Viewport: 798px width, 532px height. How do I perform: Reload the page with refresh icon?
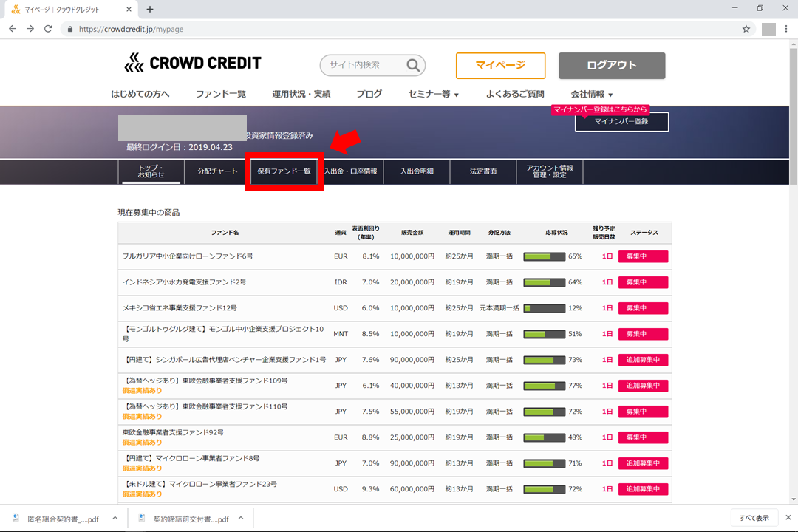[x=48, y=29]
